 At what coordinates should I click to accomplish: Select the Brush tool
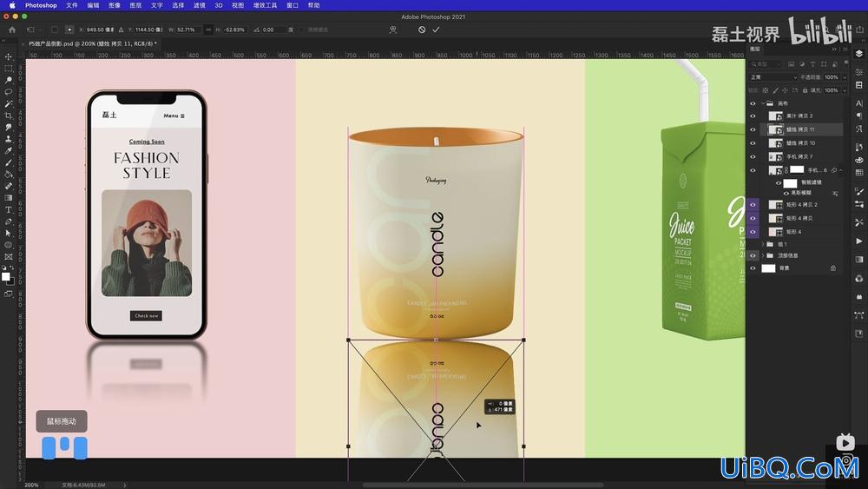9,162
